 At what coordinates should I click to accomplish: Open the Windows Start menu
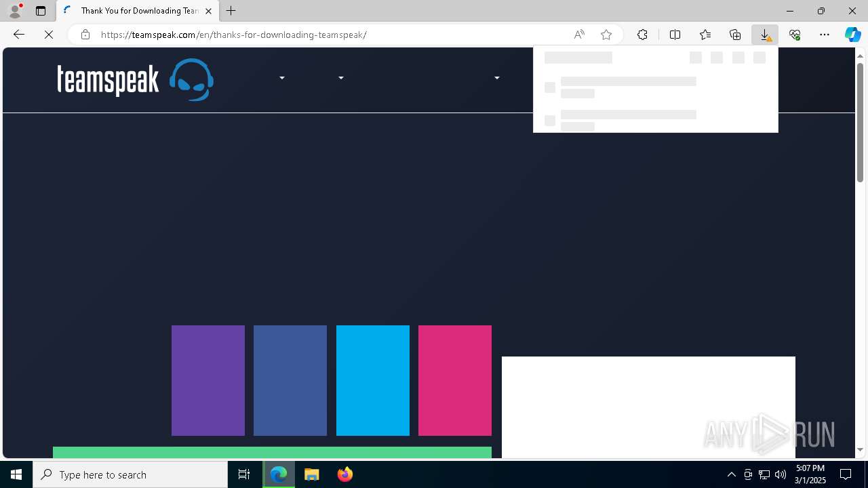[16, 474]
